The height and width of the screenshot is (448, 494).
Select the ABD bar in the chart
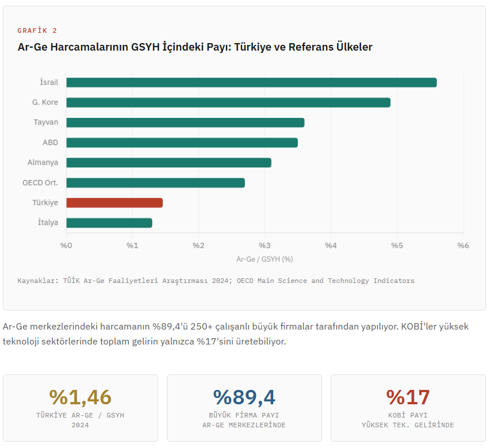[182, 143]
